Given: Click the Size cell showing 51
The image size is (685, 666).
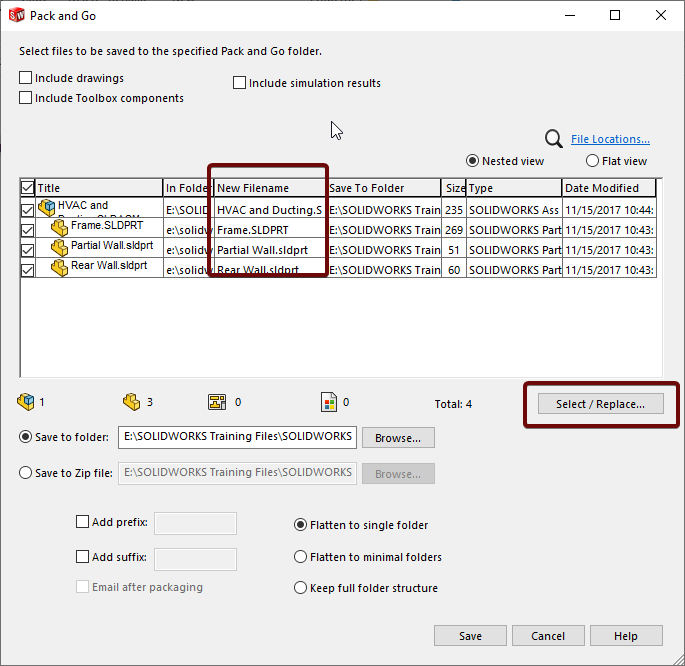Looking at the screenshot, I should tap(454, 250).
